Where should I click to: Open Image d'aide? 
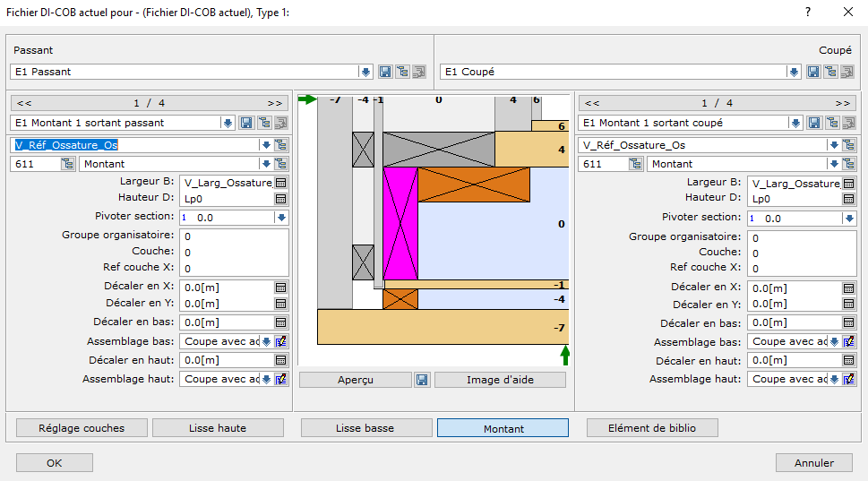click(500, 380)
